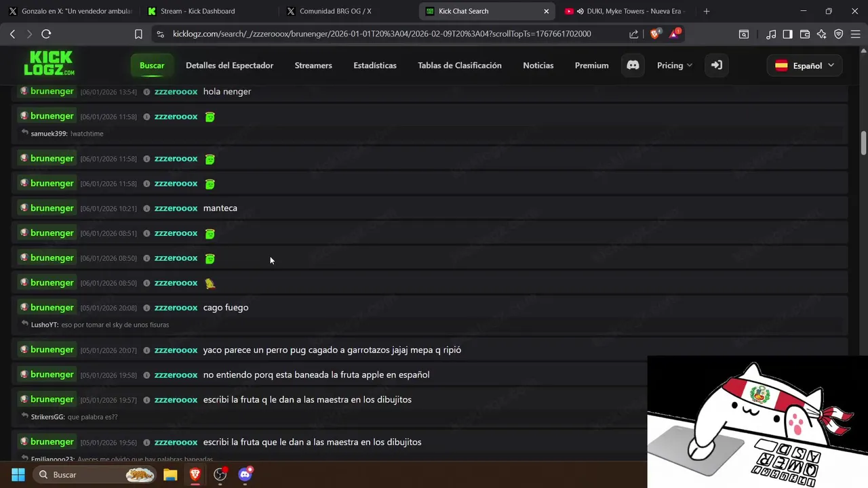
Task: Click the reply arrow beside LushoYT
Action: [25, 325]
